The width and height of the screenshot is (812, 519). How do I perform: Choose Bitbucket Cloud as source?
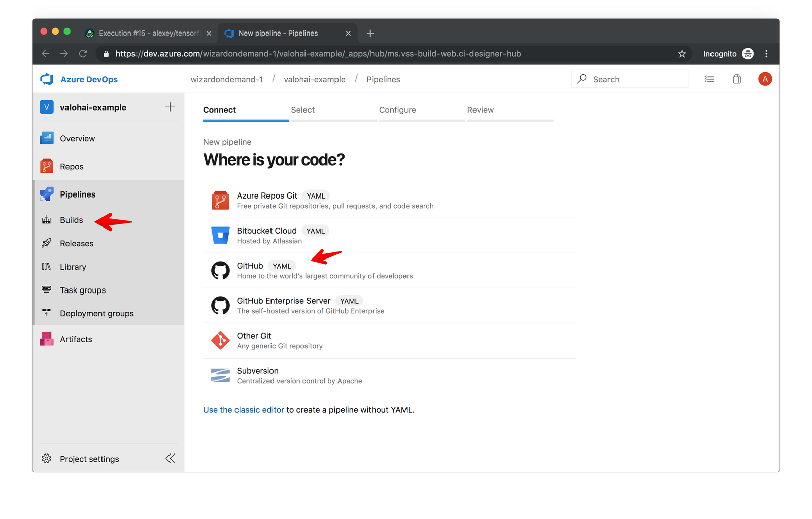389,236
